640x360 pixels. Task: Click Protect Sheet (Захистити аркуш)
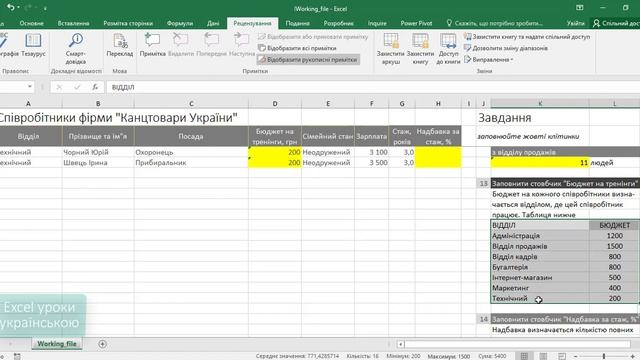[391, 49]
